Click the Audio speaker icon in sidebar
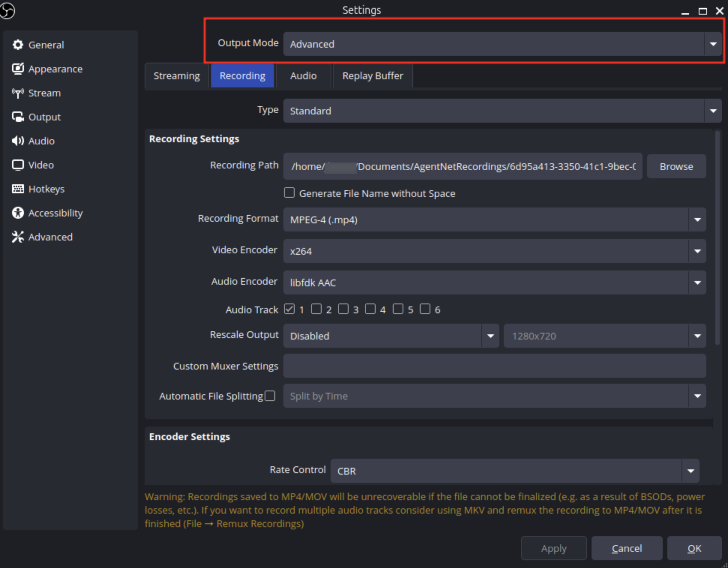 [x=18, y=141]
